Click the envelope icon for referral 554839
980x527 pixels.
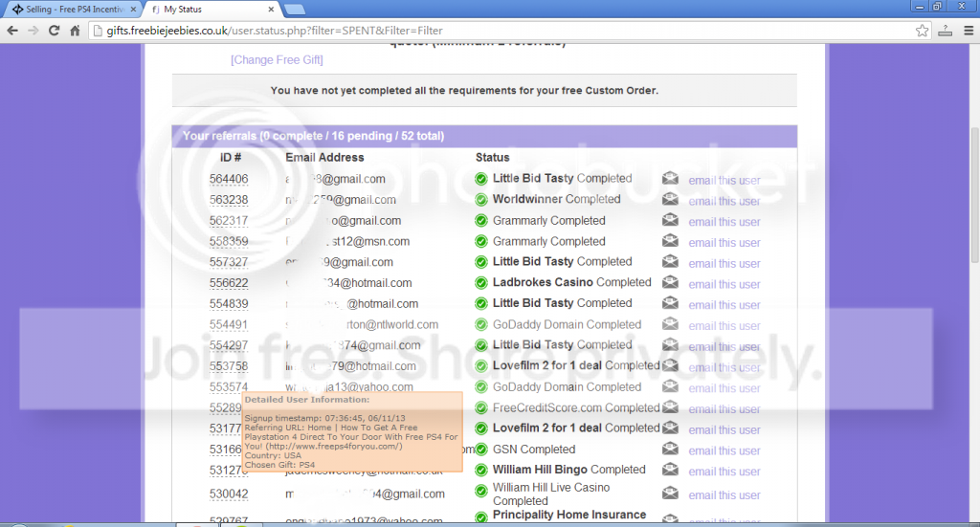click(x=670, y=303)
